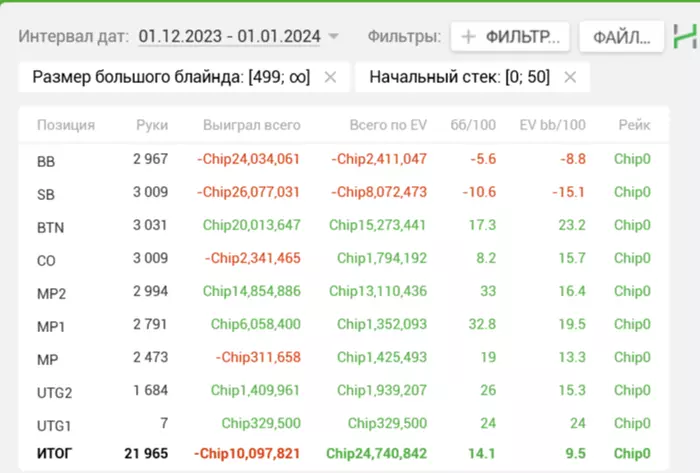This screenshot has width=700, height=473.
Task: Remove the starting stack filter chip
Action: (x=570, y=77)
